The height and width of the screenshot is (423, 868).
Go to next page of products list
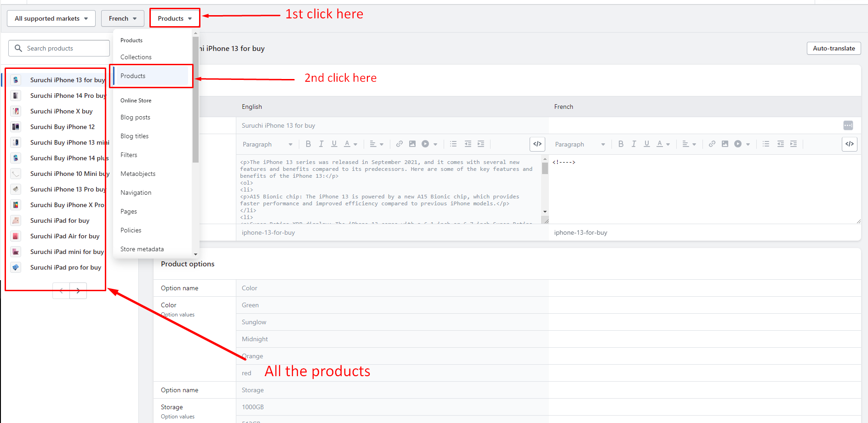[x=78, y=290]
